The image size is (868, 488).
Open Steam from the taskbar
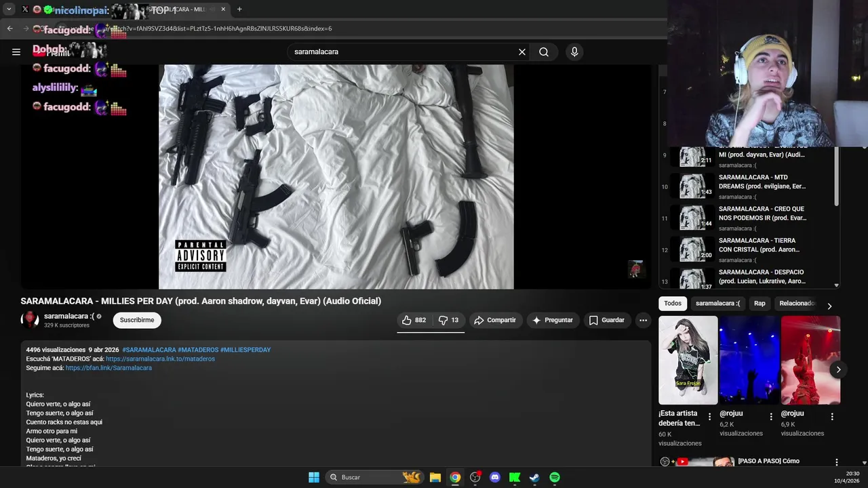[x=534, y=477]
